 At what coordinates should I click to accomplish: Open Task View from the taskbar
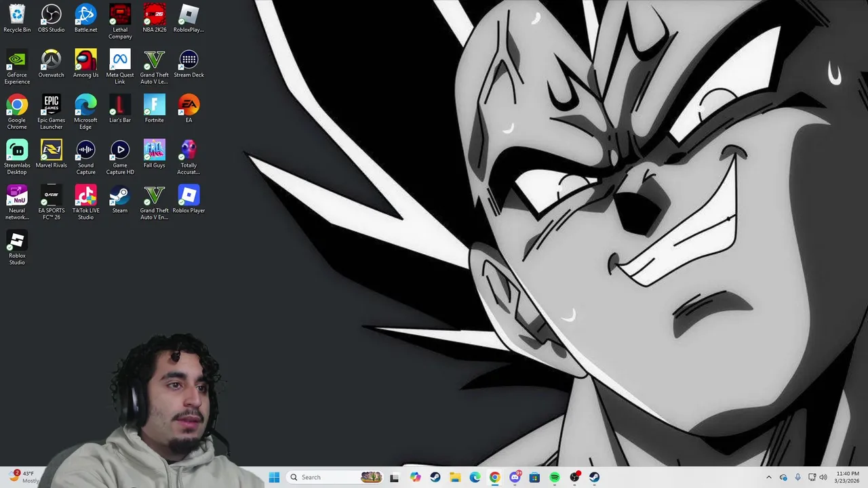click(395, 477)
